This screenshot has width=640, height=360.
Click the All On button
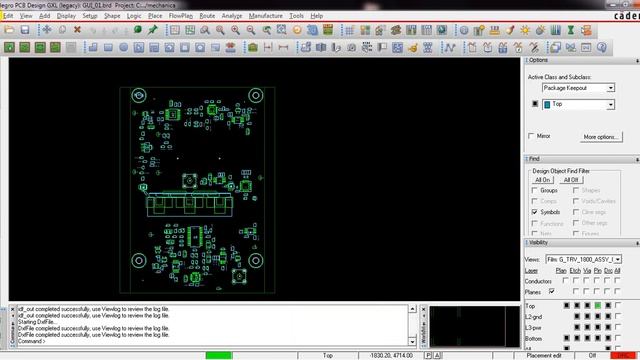pyautogui.click(x=542, y=180)
